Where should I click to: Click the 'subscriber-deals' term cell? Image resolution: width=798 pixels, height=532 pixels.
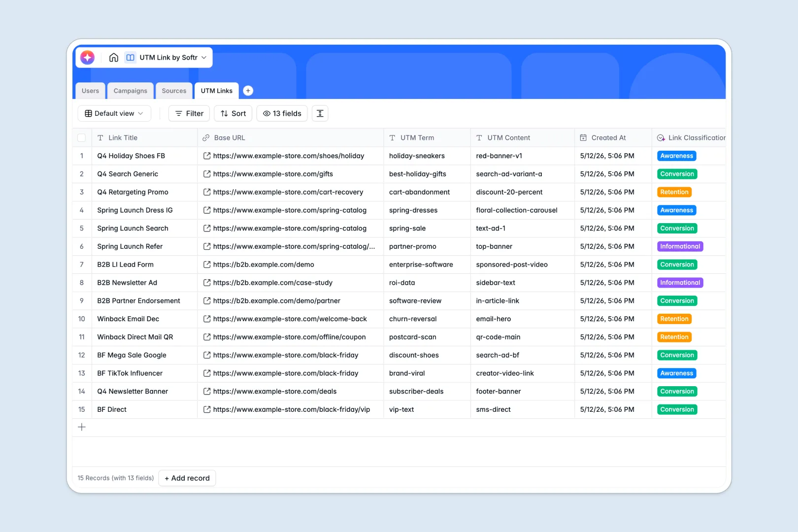[x=427, y=391]
